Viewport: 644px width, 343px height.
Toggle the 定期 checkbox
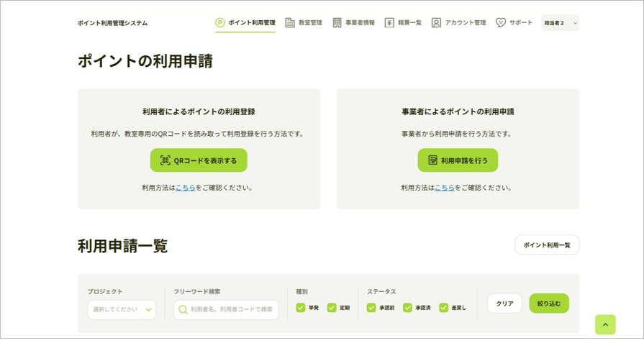[x=332, y=308]
